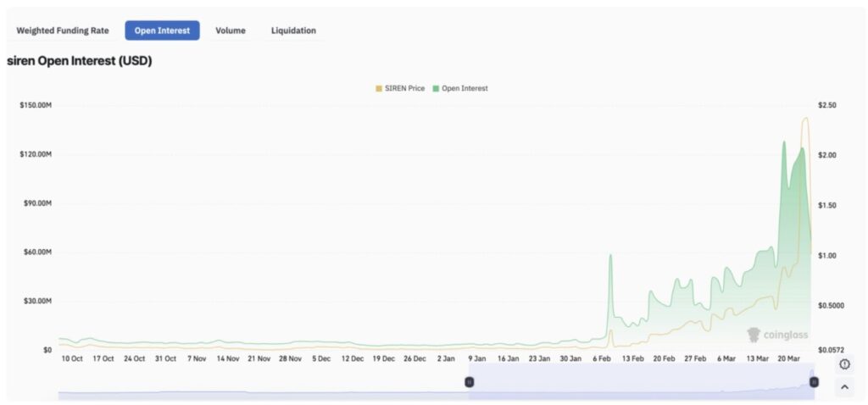Click the siren Open Interest (USD) title
The image size is (868, 405).
pyautogui.click(x=79, y=61)
